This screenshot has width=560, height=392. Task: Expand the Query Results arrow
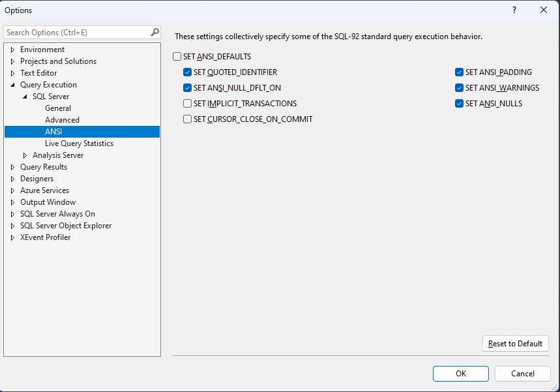(12, 167)
